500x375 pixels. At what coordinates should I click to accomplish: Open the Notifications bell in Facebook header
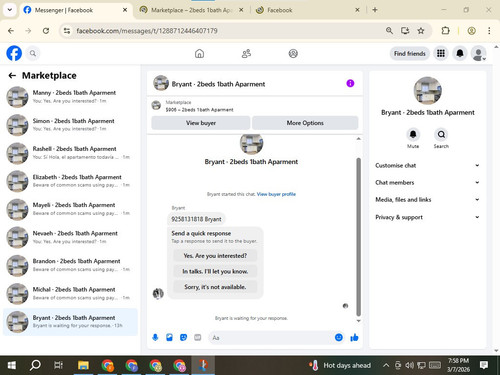click(460, 53)
